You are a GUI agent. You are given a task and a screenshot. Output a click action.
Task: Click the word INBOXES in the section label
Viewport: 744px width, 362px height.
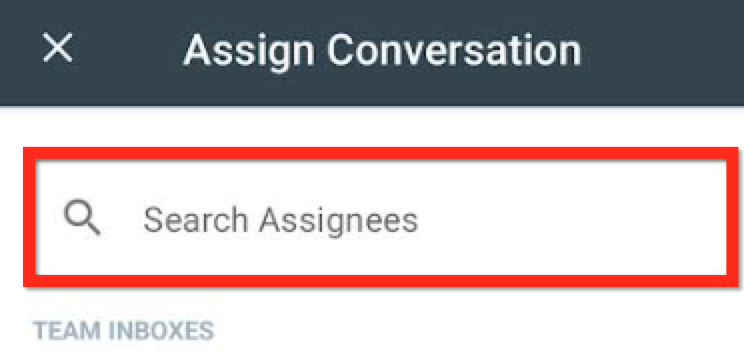click(x=161, y=331)
